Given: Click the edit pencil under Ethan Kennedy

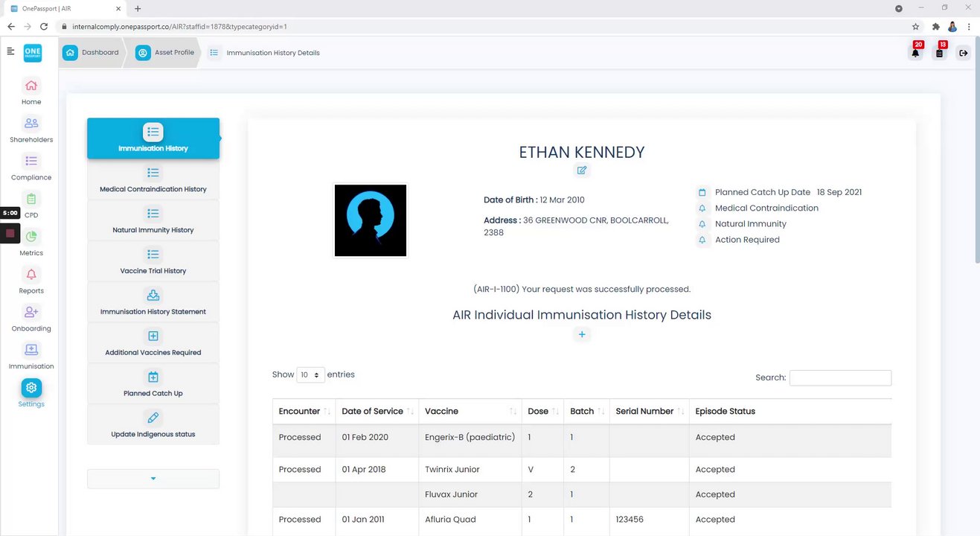Looking at the screenshot, I should 582,170.
